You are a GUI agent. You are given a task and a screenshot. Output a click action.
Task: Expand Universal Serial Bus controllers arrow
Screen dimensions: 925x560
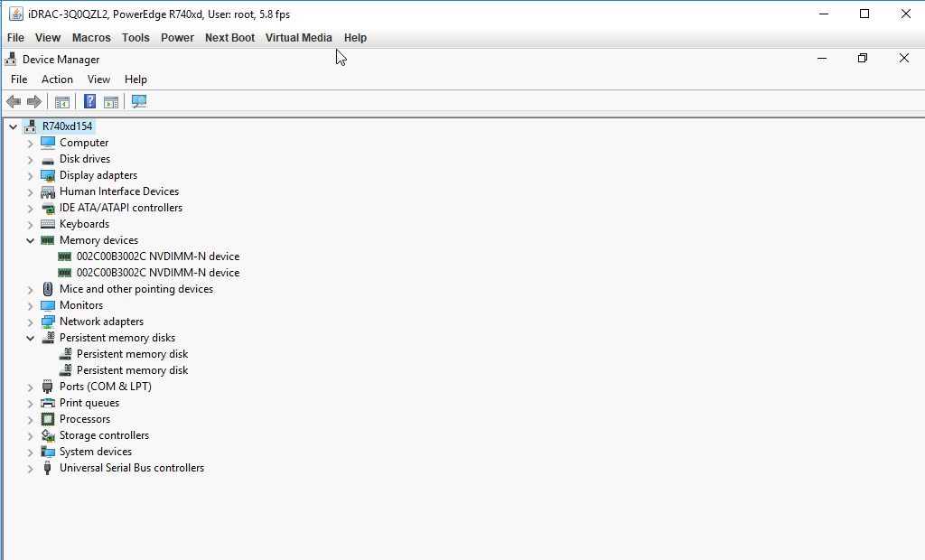(30, 469)
